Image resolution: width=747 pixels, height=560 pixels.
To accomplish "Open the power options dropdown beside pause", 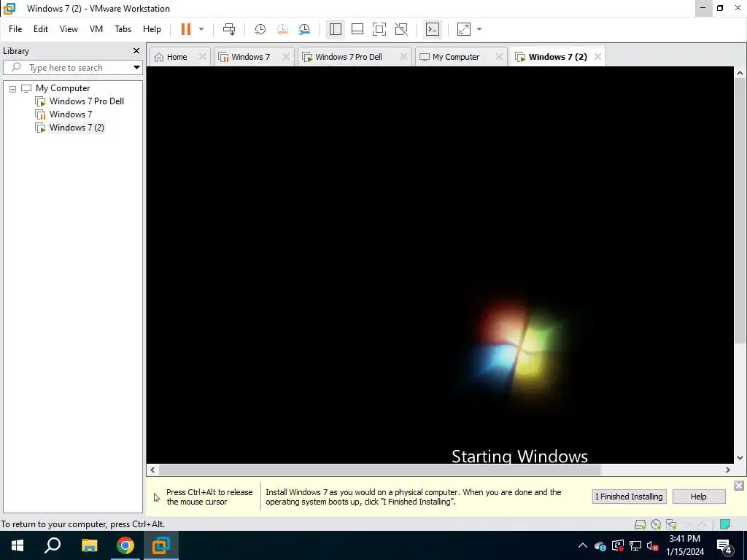I will [201, 29].
